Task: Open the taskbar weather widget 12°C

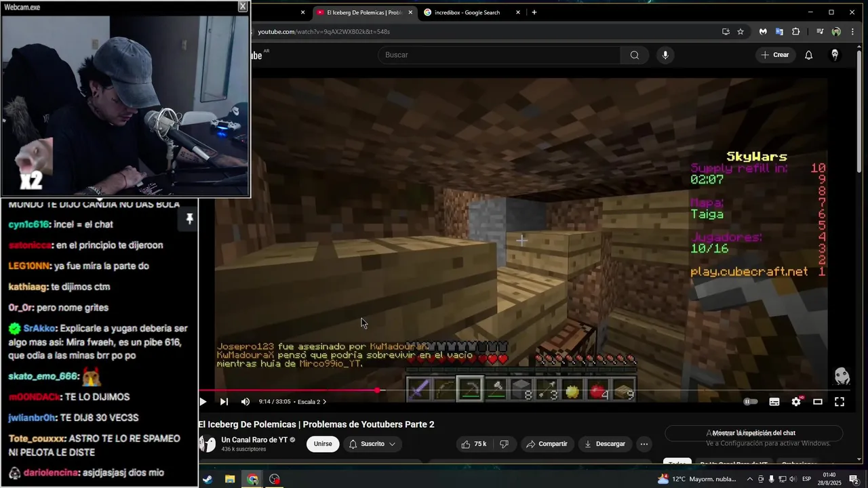Action: (697, 479)
